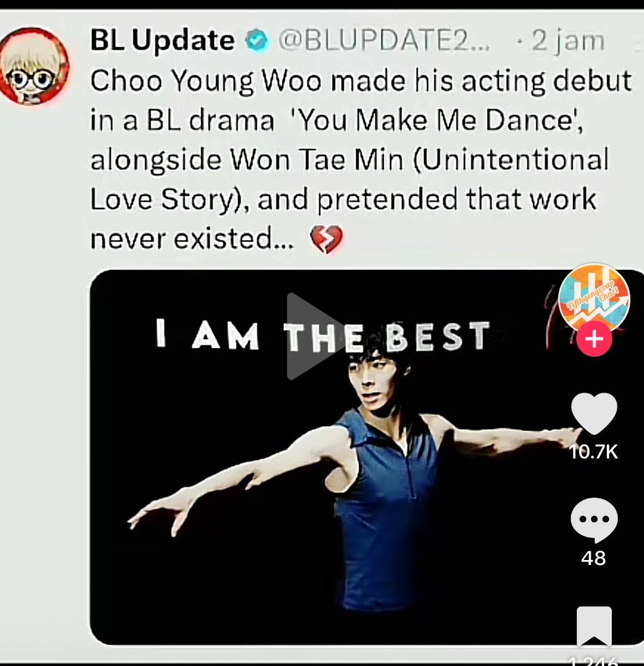This screenshot has width=644, height=666.
Task: Open the @BLUPDATE2 handle
Action: (384, 41)
